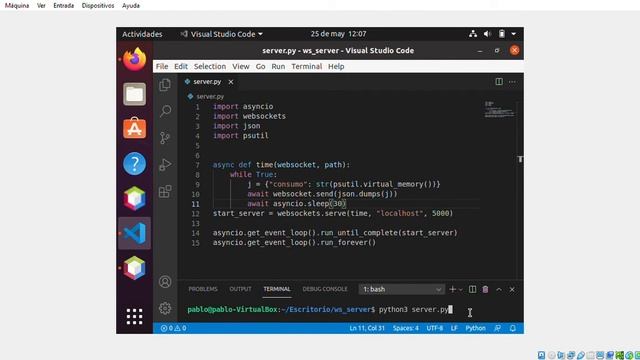Open the Terminal menu
This screenshot has width=640, height=360.
(307, 66)
